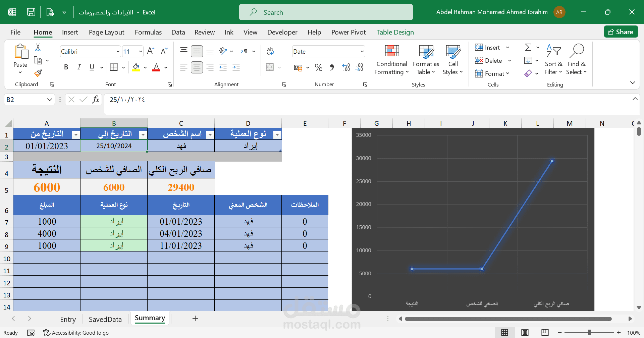Apply Percent number format
644x338 pixels.
click(x=318, y=67)
